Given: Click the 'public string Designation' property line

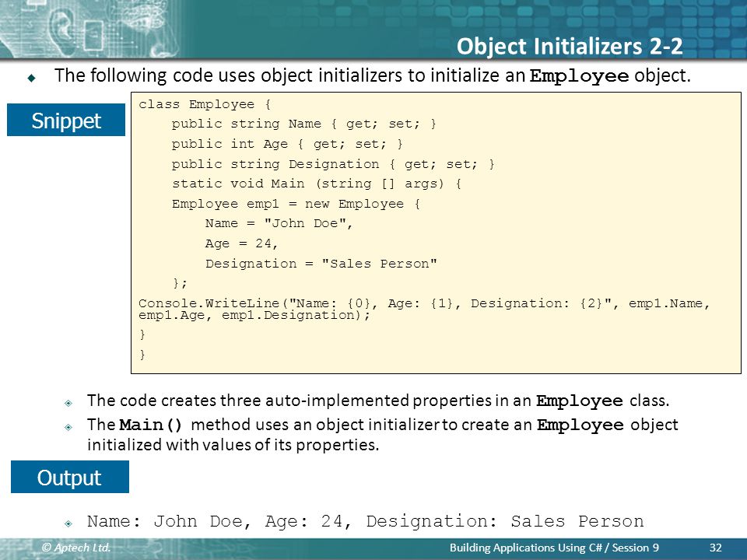Looking at the screenshot, I should 334,164.
